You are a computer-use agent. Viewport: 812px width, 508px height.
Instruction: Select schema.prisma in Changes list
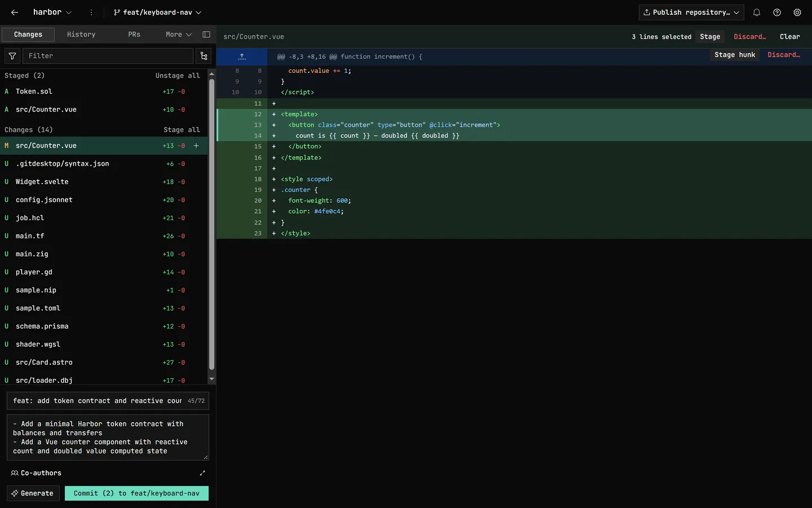[x=104, y=326]
